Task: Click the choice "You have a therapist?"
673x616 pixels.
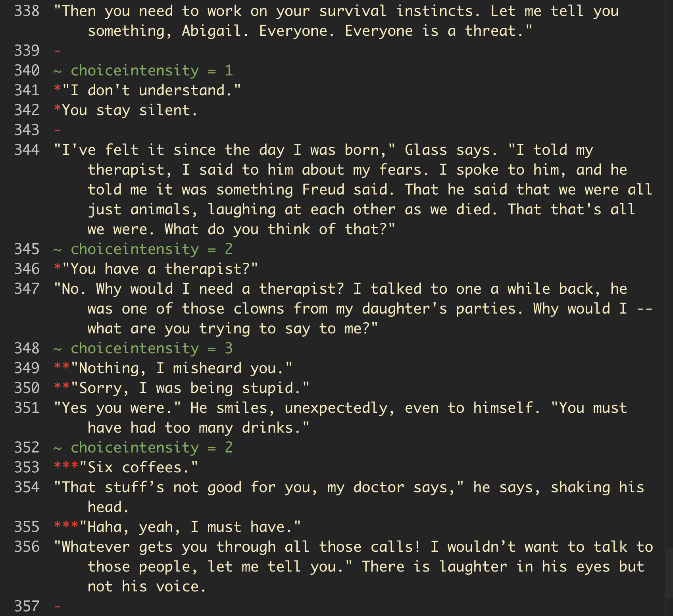Action: pyautogui.click(x=160, y=269)
